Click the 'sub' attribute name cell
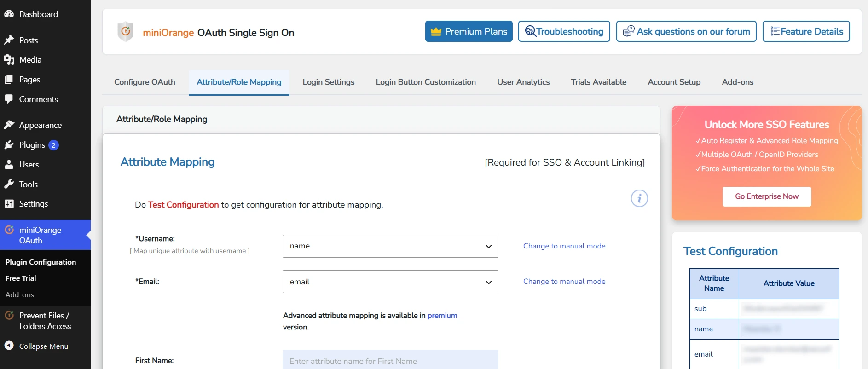Screen dimensions: 868x369 click(x=714, y=309)
